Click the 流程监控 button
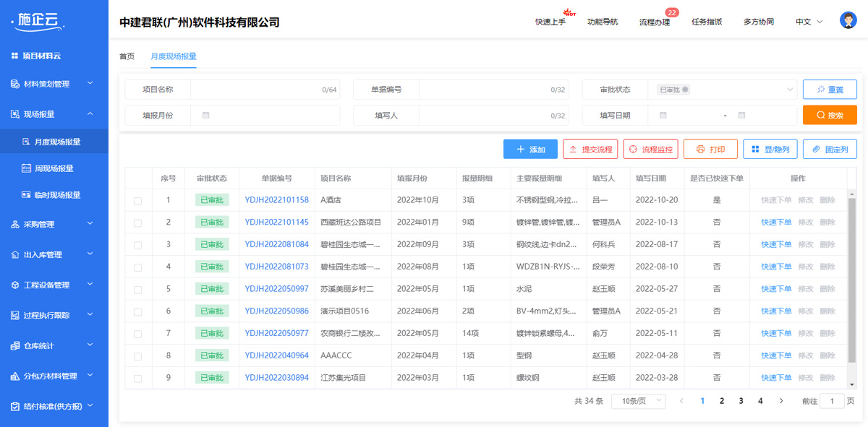Image resolution: width=868 pixels, height=427 pixels. pos(651,150)
